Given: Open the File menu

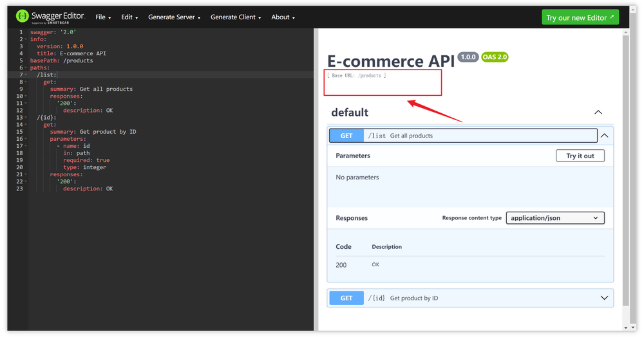Looking at the screenshot, I should click(x=103, y=17).
